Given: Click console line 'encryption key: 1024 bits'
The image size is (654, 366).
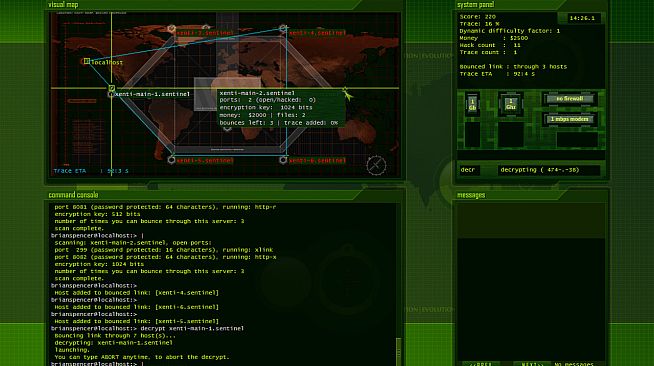Looking at the screenshot, I should (x=99, y=264).
